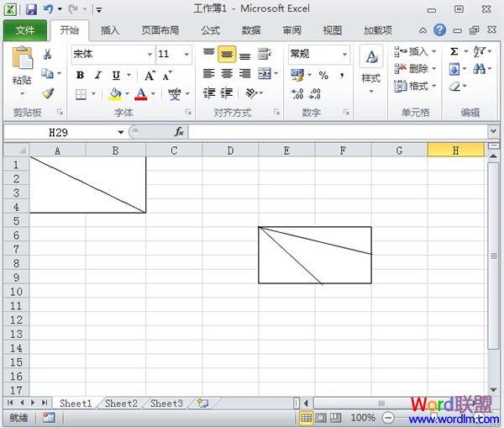Toggle wrap text icon
The image size is (504, 428).
(x=265, y=54)
